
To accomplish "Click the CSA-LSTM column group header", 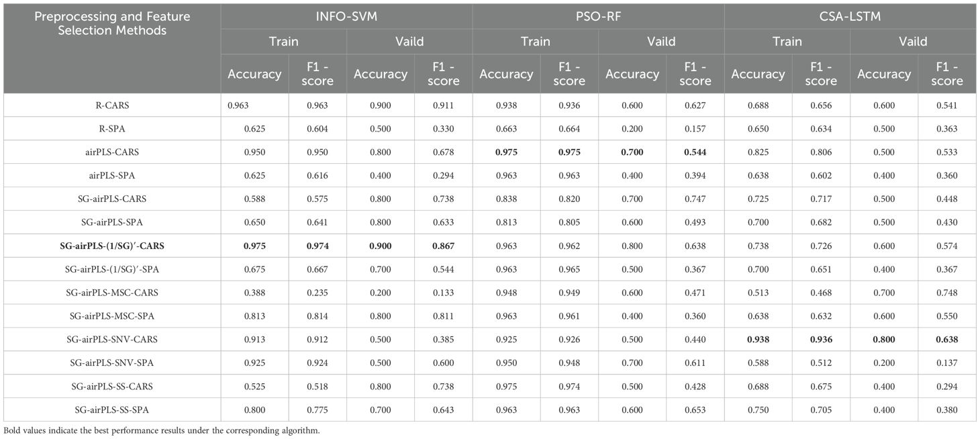I will pyautogui.click(x=850, y=15).
